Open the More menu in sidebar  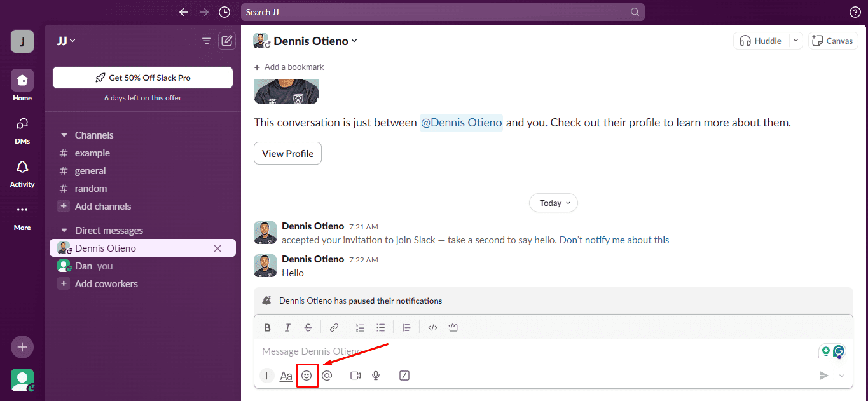tap(22, 216)
